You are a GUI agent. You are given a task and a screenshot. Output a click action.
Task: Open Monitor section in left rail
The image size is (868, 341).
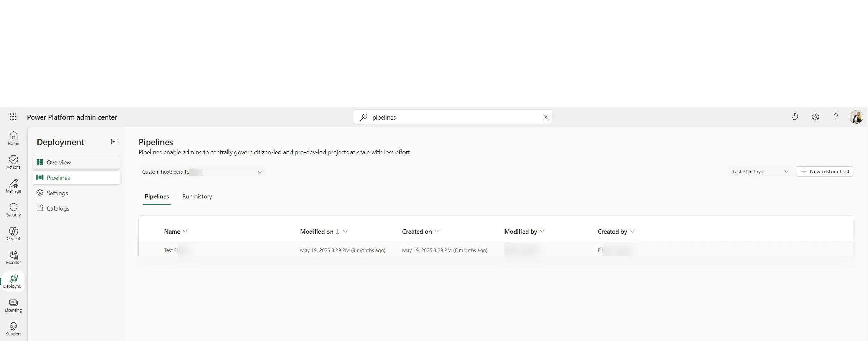coord(14,258)
